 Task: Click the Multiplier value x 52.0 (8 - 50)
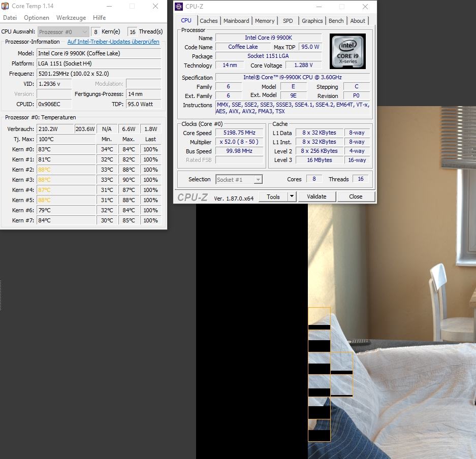[x=239, y=142]
